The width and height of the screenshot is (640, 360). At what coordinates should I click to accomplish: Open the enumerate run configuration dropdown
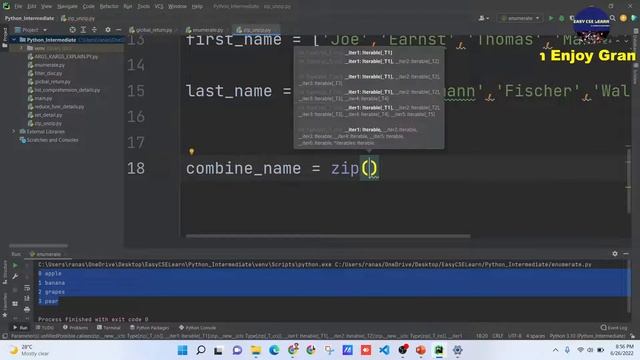[x=520, y=18]
